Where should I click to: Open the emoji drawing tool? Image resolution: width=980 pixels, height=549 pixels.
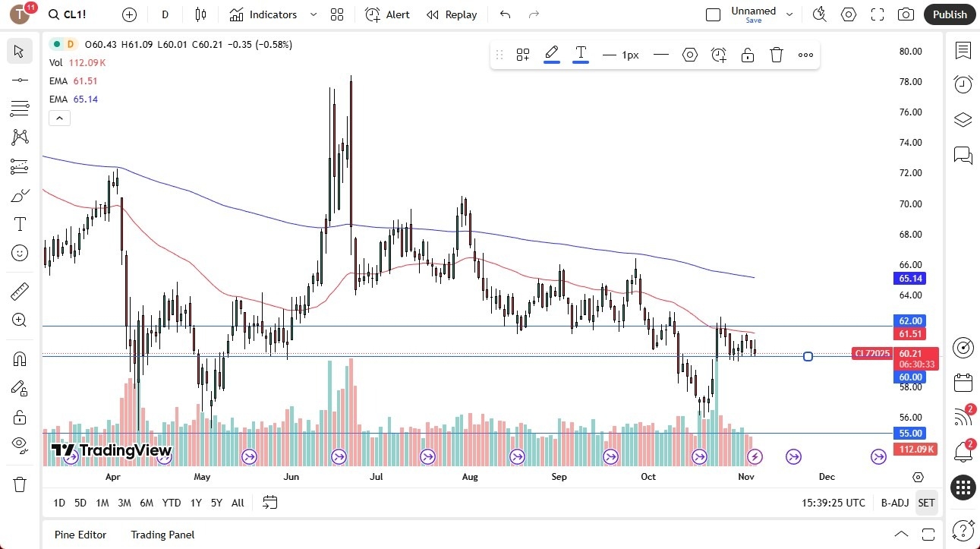(20, 253)
